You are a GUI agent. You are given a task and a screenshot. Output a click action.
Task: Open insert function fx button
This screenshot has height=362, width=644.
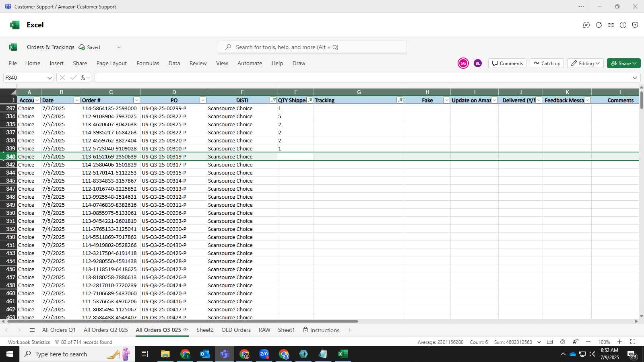pyautogui.click(x=83, y=78)
